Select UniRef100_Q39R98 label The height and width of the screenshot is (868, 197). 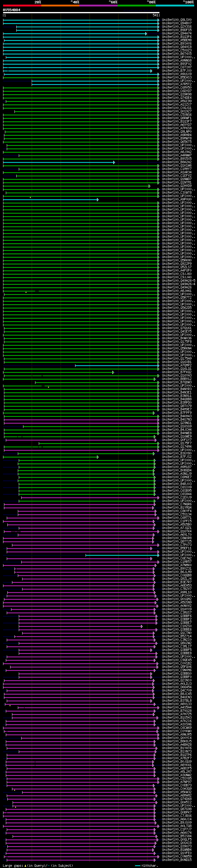(176, 94)
